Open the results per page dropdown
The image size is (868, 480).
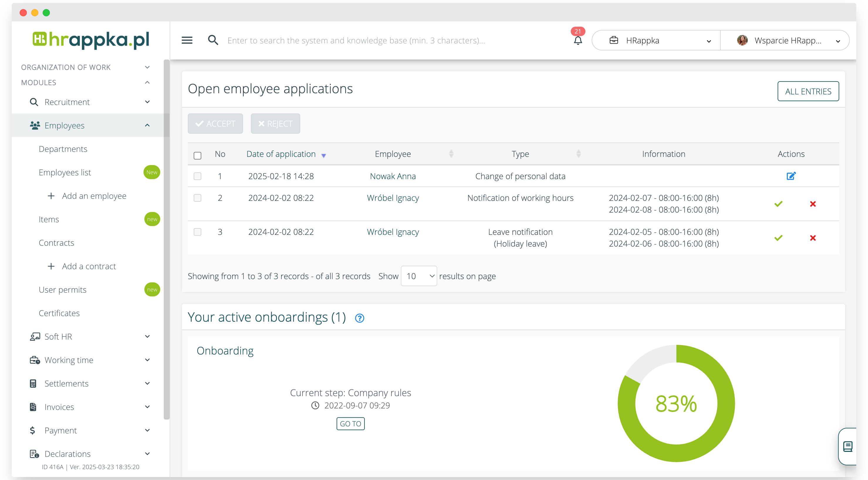point(418,276)
